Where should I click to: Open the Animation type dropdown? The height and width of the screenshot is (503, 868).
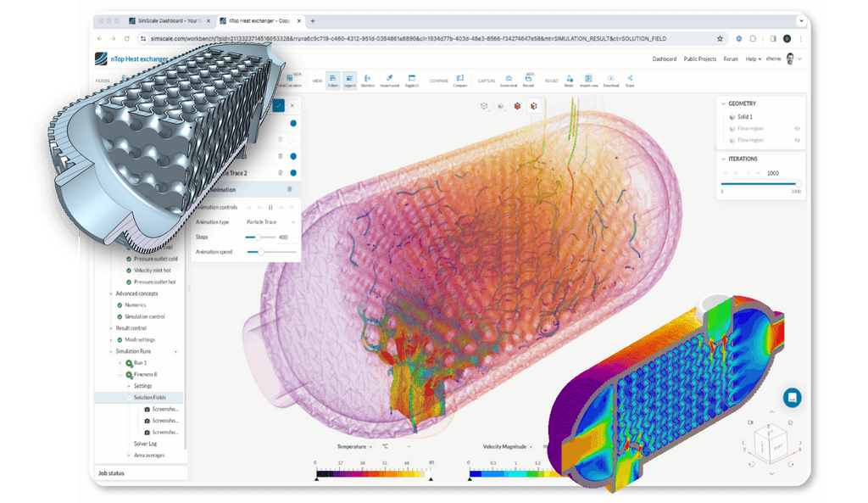tap(270, 221)
